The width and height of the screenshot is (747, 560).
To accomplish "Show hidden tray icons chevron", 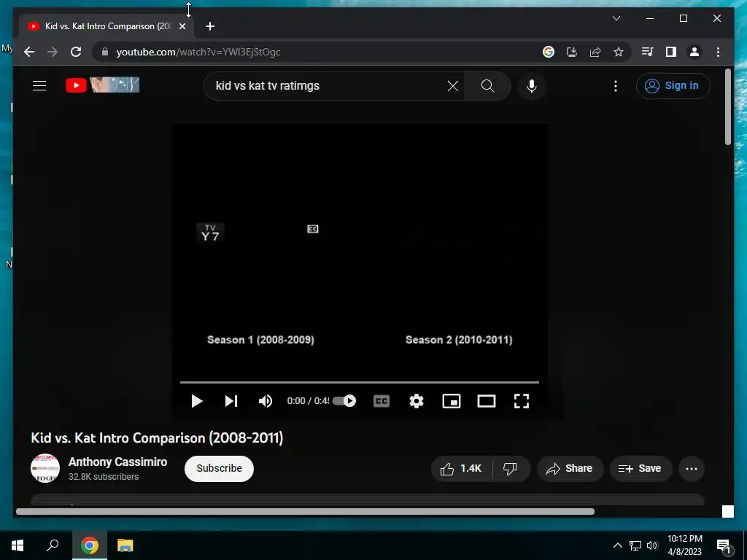I will coord(617,545).
